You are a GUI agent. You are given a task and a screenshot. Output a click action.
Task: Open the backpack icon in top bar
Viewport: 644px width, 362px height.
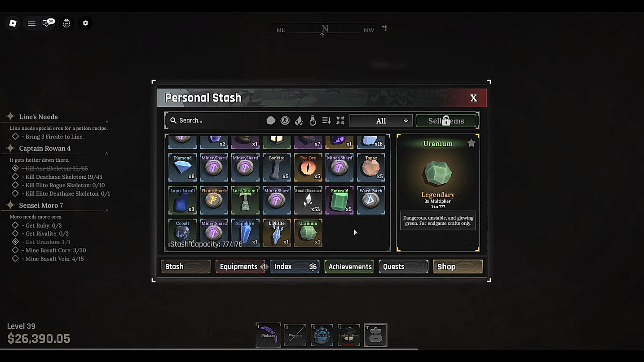(66, 23)
